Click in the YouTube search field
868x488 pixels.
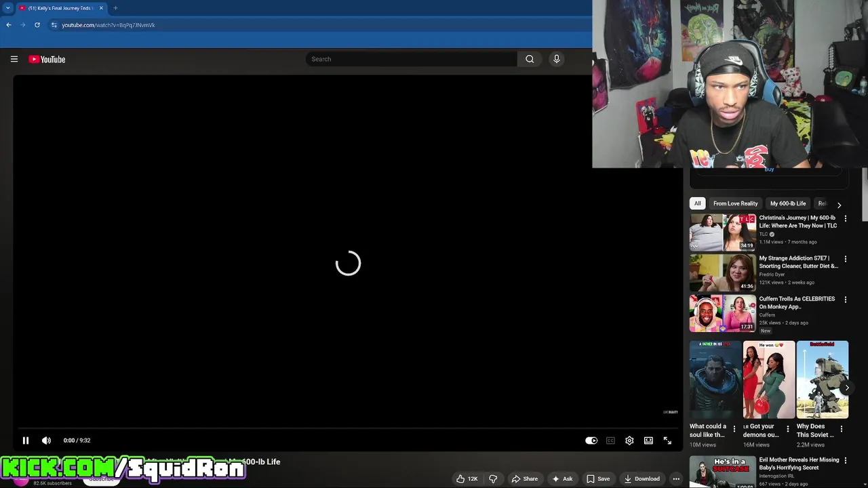point(412,59)
